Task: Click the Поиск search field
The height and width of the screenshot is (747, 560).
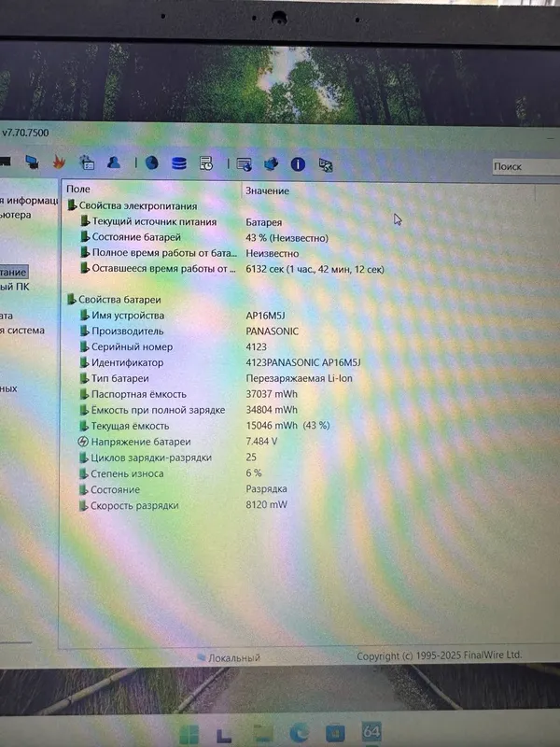Action: 525,167
